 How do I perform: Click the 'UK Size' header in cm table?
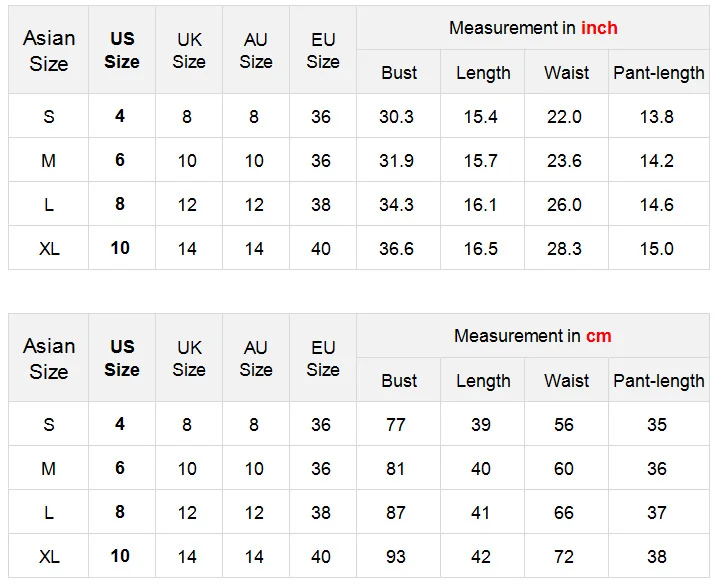(x=189, y=359)
